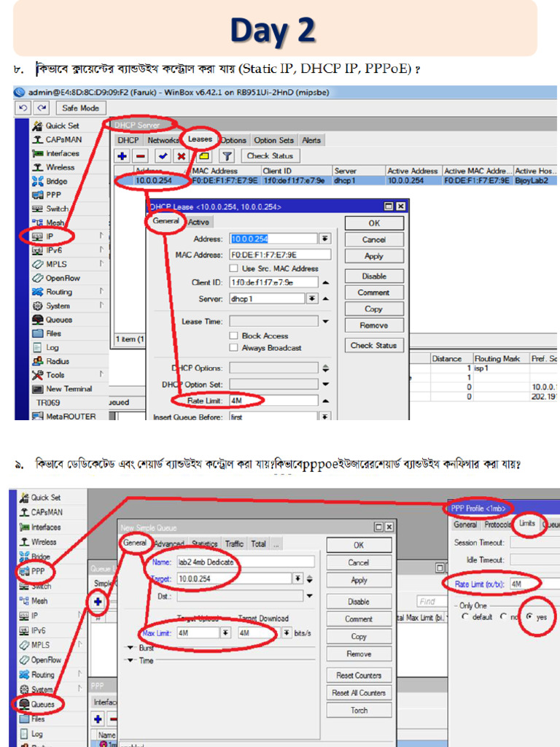Click the yellow comment icon in DHCP Server toolbar
Image resolution: width=560 pixels, height=747 pixels.
point(204,156)
